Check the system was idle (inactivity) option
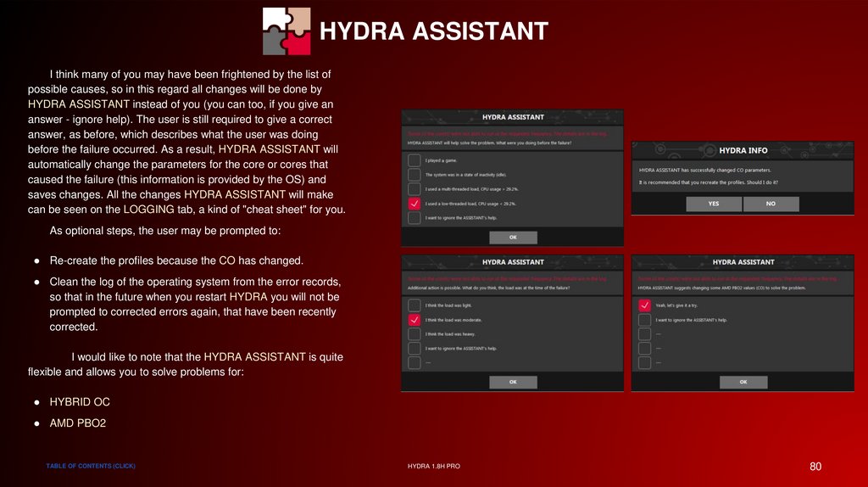Screen dimensions: 868x487 click(x=414, y=175)
